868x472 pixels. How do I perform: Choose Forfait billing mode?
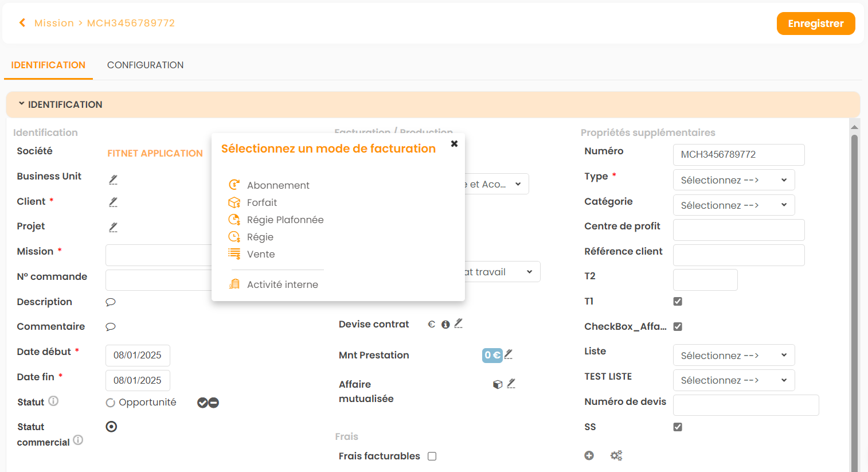261,202
